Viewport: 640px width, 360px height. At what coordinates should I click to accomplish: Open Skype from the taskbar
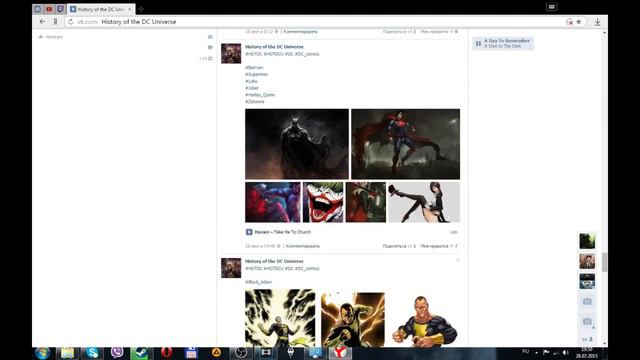[x=92, y=353]
